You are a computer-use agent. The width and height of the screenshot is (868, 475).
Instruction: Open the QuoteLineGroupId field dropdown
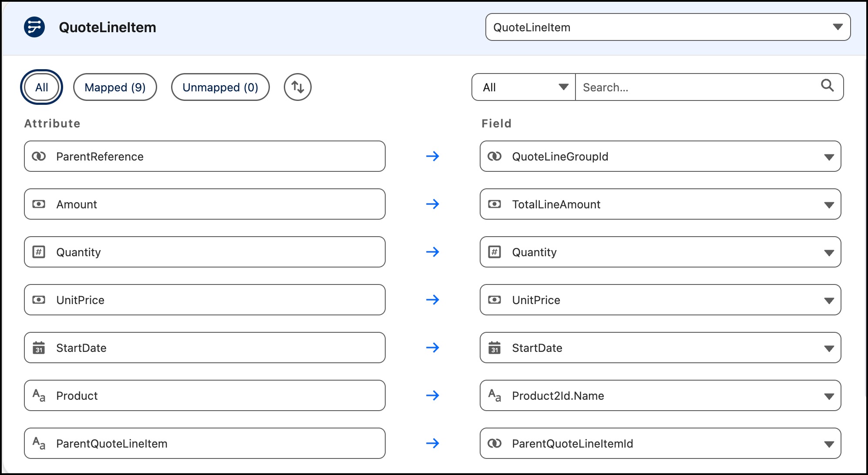[660, 156]
